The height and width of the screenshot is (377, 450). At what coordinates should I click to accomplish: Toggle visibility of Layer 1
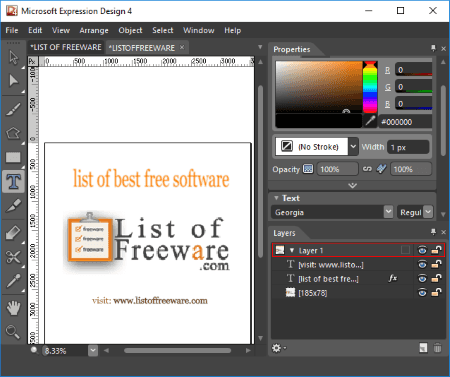[422, 250]
